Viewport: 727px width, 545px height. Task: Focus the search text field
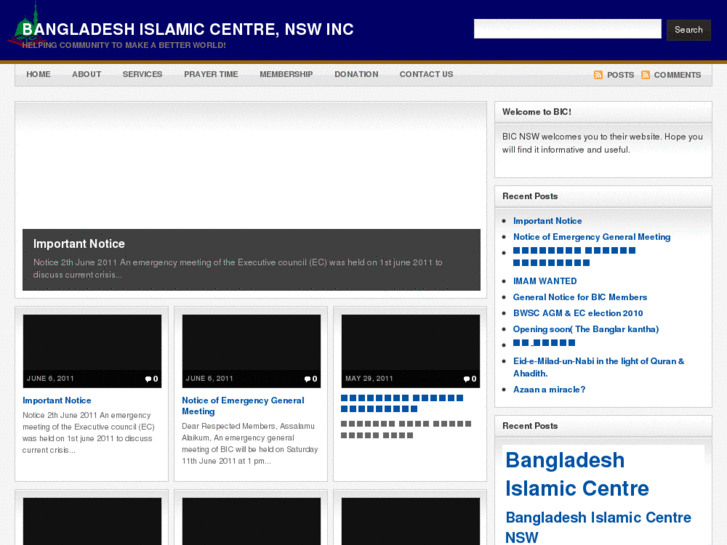(x=568, y=29)
